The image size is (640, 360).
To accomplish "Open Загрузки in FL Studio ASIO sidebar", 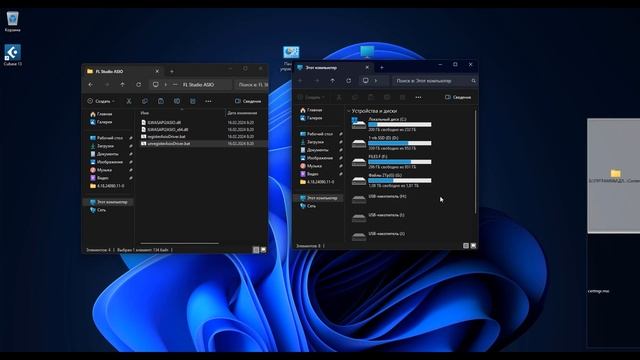I will coord(102,146).
